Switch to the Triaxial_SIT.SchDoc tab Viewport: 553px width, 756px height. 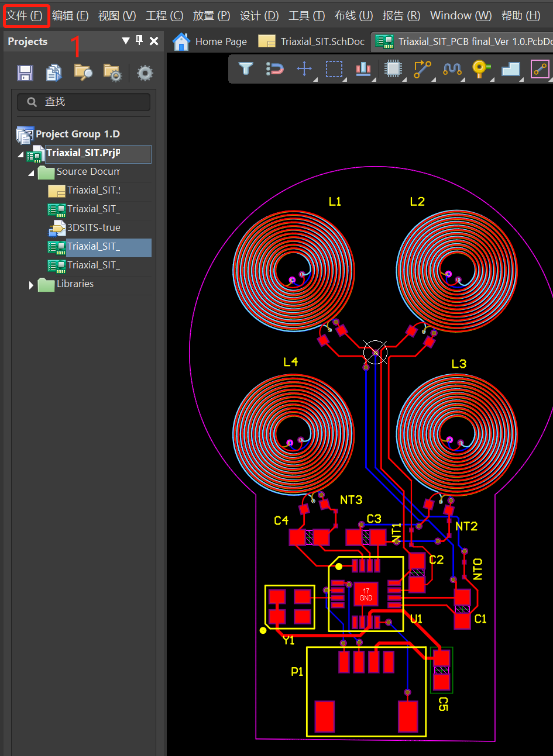click(x=312, y=42)
